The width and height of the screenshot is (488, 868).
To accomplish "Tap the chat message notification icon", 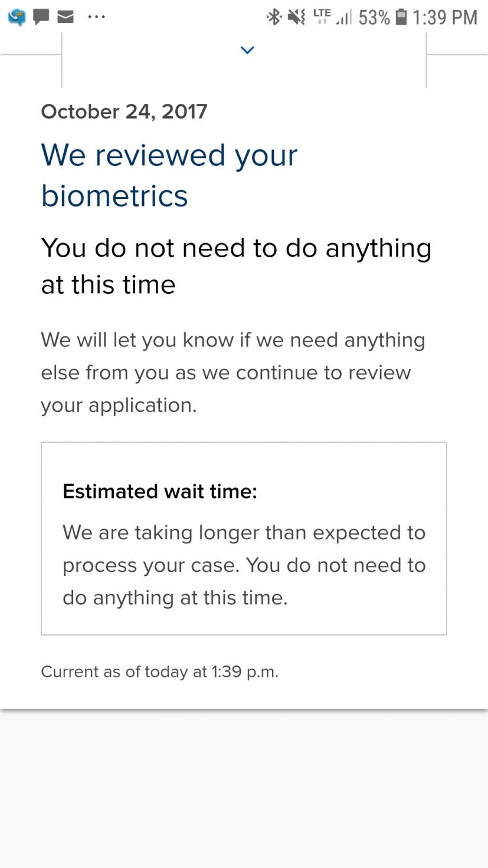I will (41, 17).
